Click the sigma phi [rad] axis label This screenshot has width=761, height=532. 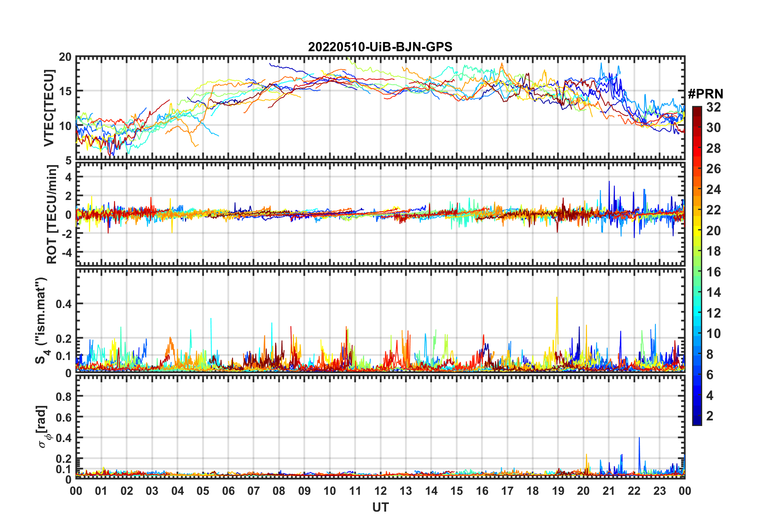(x=43, y=427)
